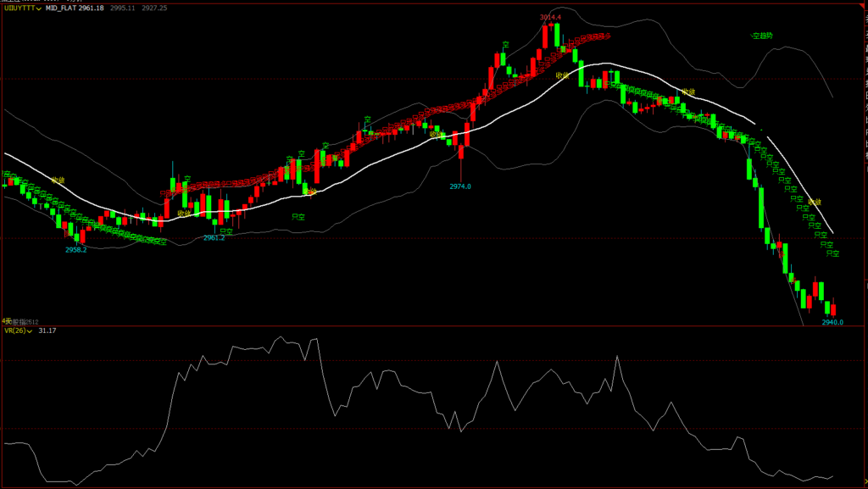Click the green candle right of 3014.4 peak

(x=558, y=36)
